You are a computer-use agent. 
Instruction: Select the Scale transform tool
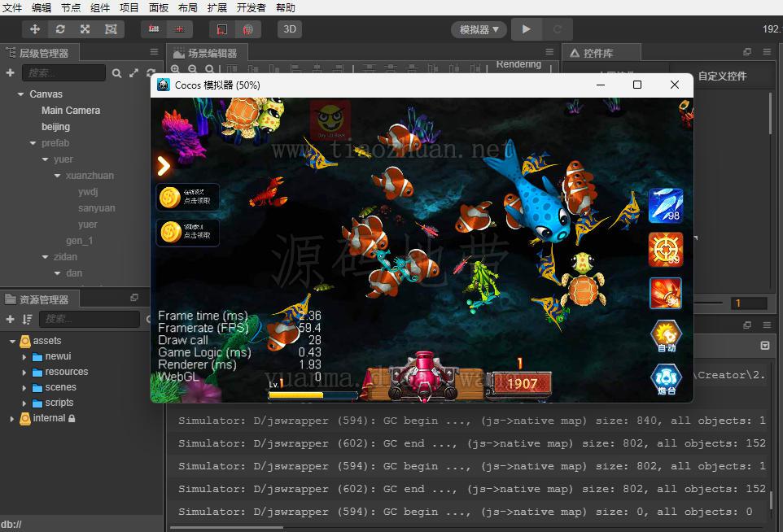tap(85, 29)
